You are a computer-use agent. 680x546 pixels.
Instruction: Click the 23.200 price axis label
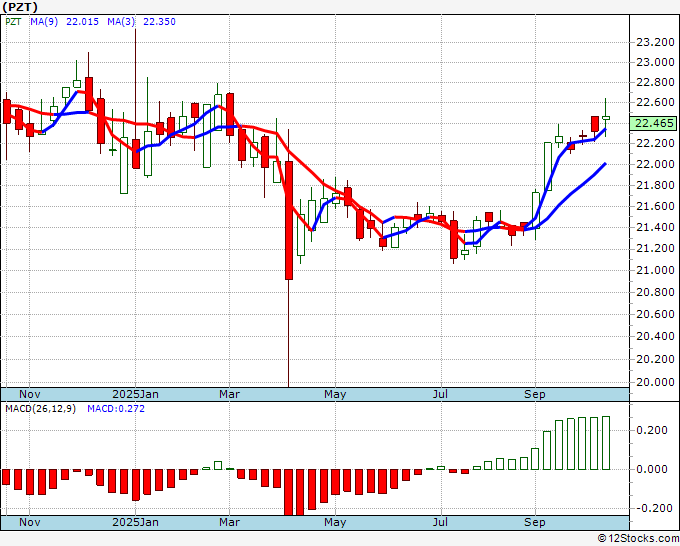pos(654,42)
